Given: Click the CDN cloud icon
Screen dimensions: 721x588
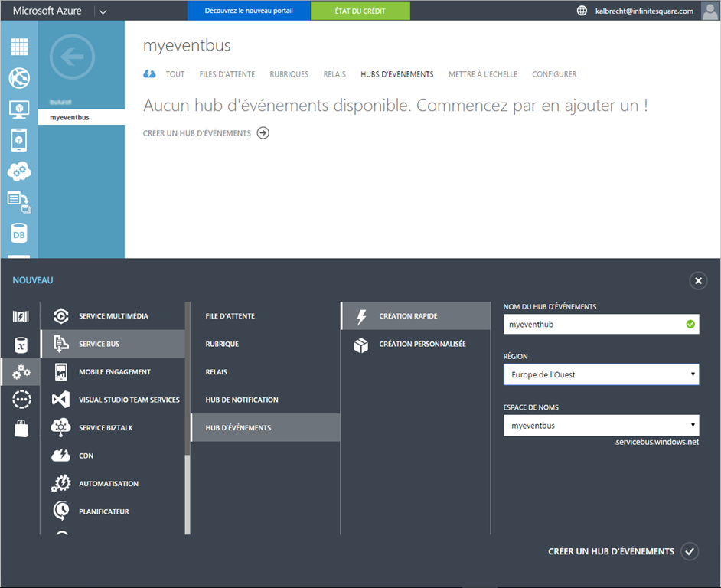Looking at the screenshot, I should tap(60, 456).
